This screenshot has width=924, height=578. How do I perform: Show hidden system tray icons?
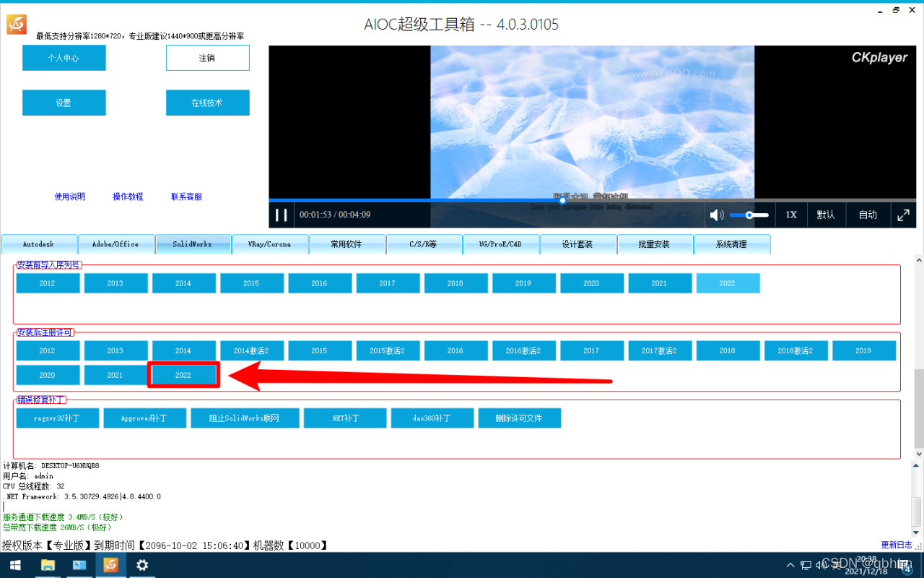tap(790, 564)
